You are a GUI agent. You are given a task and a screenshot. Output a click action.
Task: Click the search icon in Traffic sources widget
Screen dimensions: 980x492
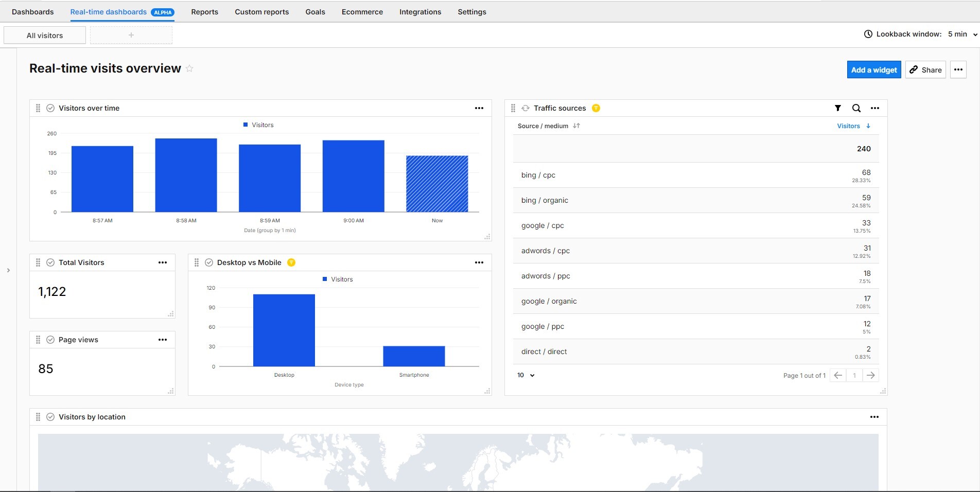click(x=856, y=108)
